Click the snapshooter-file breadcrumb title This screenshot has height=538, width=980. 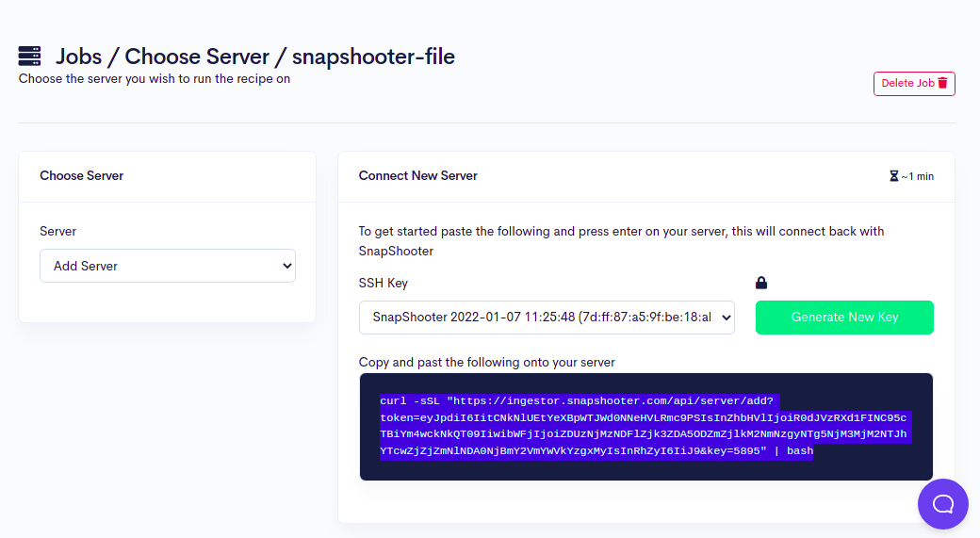pyautogui.click(x=373, y=57)
